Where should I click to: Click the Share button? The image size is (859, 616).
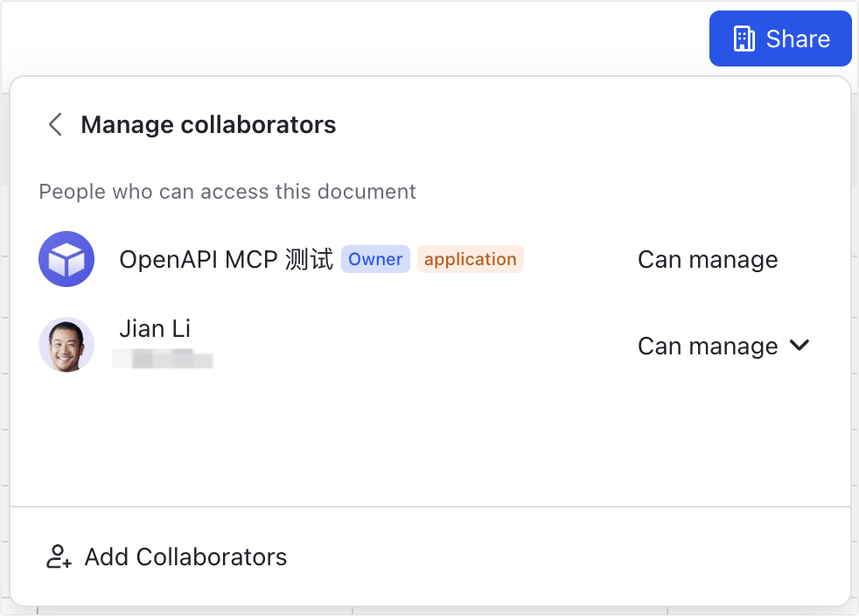[x=780, y=38]
